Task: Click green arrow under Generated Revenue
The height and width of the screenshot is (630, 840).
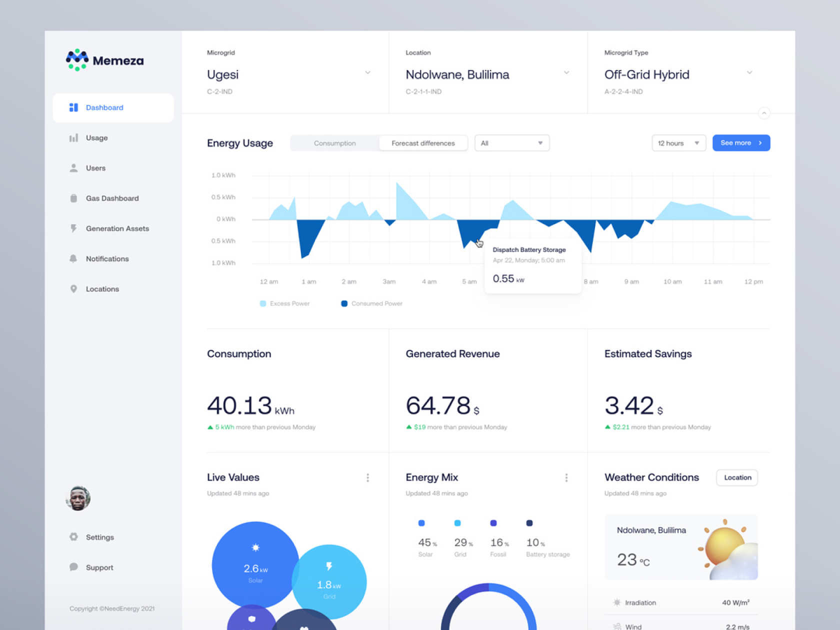Action: point(409,427)
